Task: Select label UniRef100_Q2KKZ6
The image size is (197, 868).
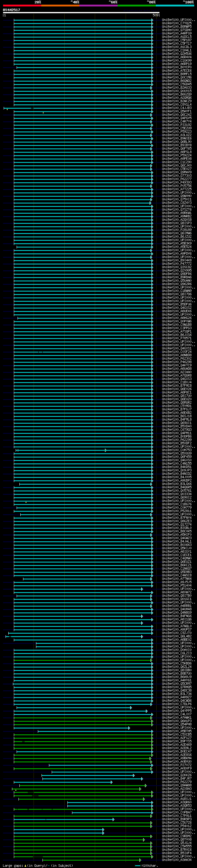Action: tap(177, 775)
